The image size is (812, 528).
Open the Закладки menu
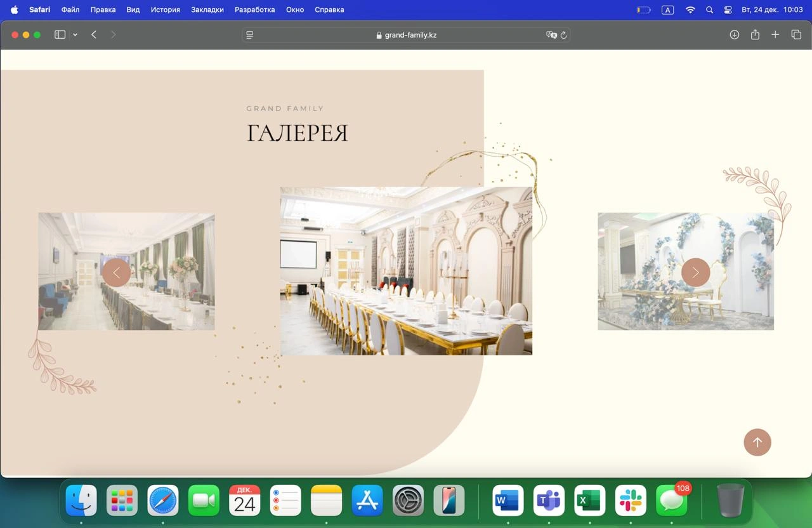(x=207, y=10)
